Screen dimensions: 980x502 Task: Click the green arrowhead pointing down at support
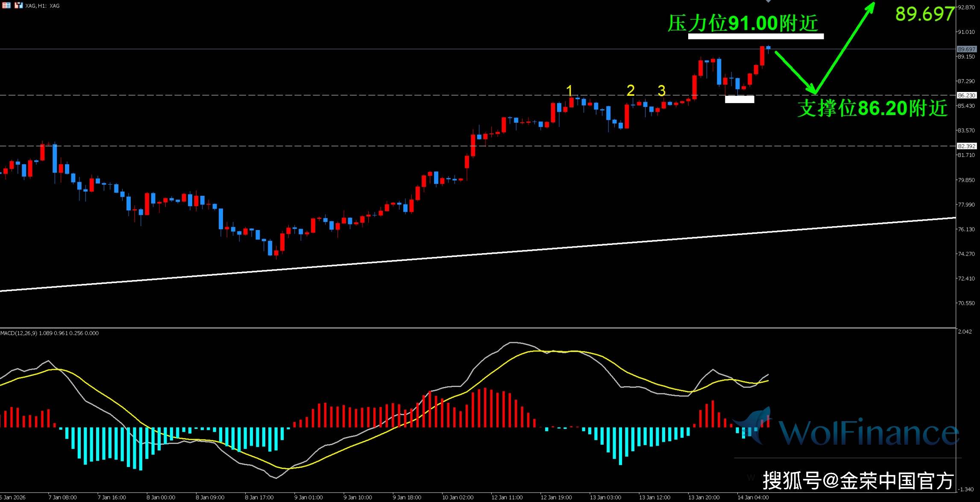(812, 89)
